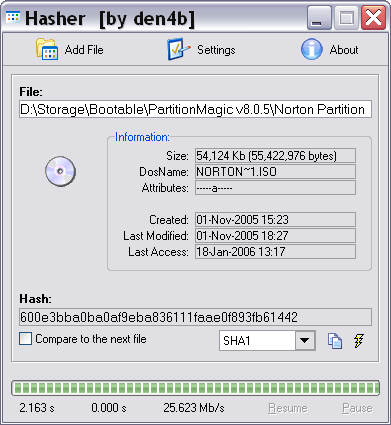The width and height of the screenshot is (391, 425).
Task: Copy the hash with the clipboard icon
Action: [x=335, y=341]
